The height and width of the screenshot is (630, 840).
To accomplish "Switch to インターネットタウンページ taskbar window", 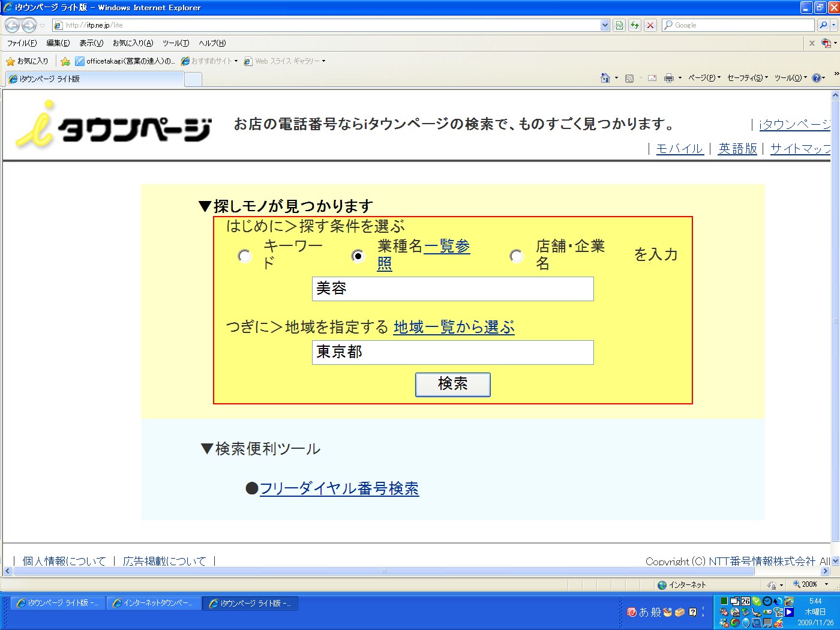I will click(x=154, y=603).
